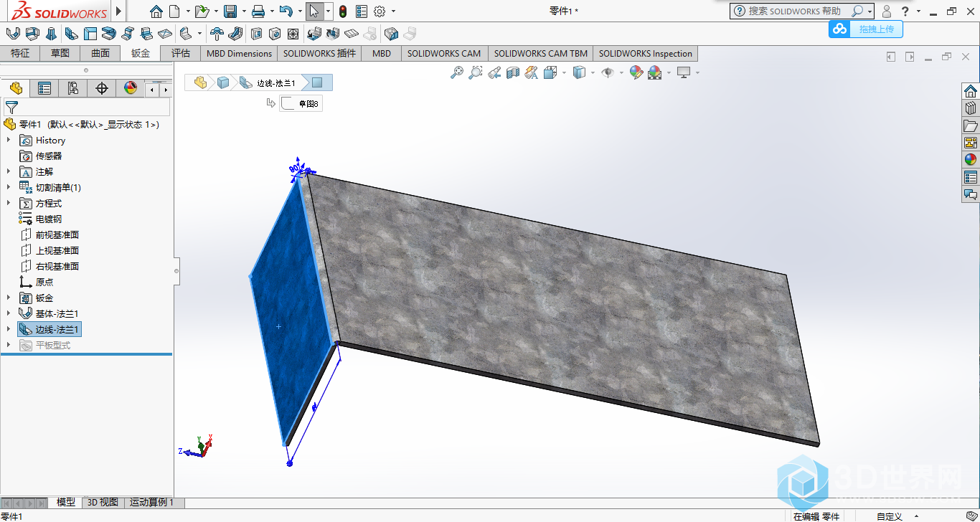The image size is (980, 522).
Task: Click the Vent tool icon
Action: [293, 33]
